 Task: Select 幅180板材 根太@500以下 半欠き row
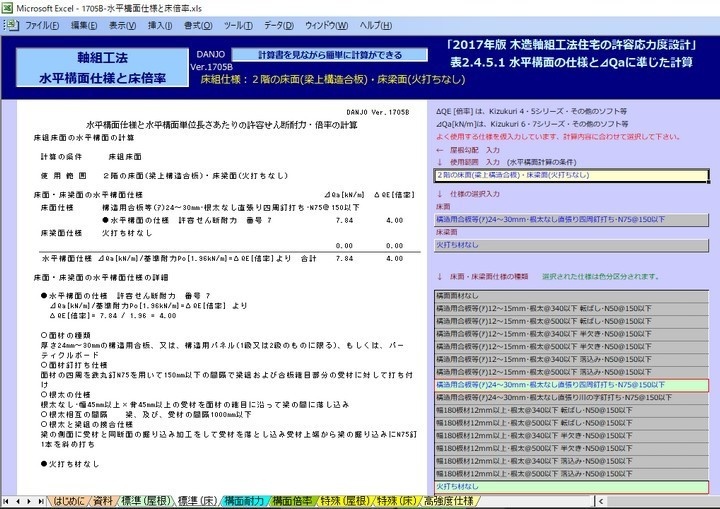point(571,448)
